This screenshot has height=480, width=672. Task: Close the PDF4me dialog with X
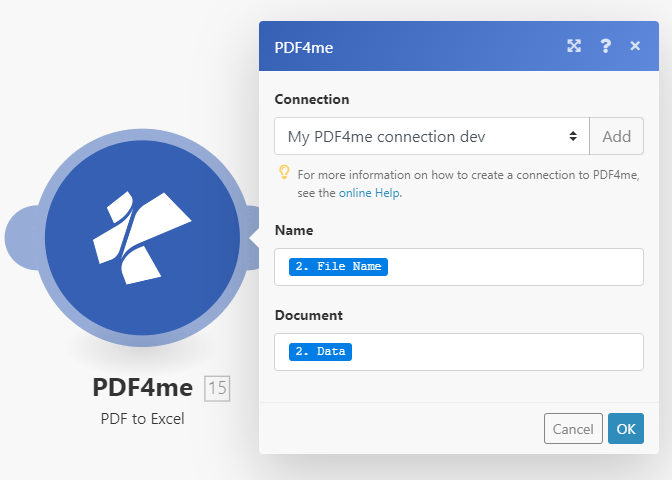[x=635, y=46]
